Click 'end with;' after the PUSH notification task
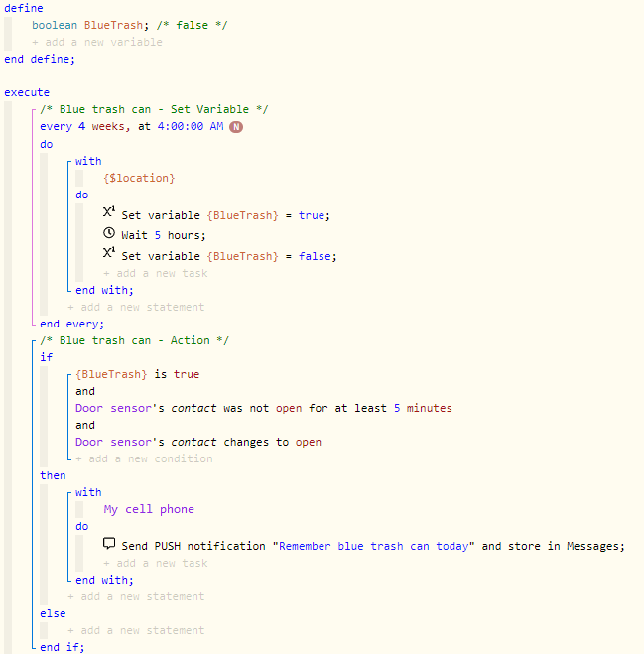The width and height of the screenshot is (644, 654). click(104, 581)
